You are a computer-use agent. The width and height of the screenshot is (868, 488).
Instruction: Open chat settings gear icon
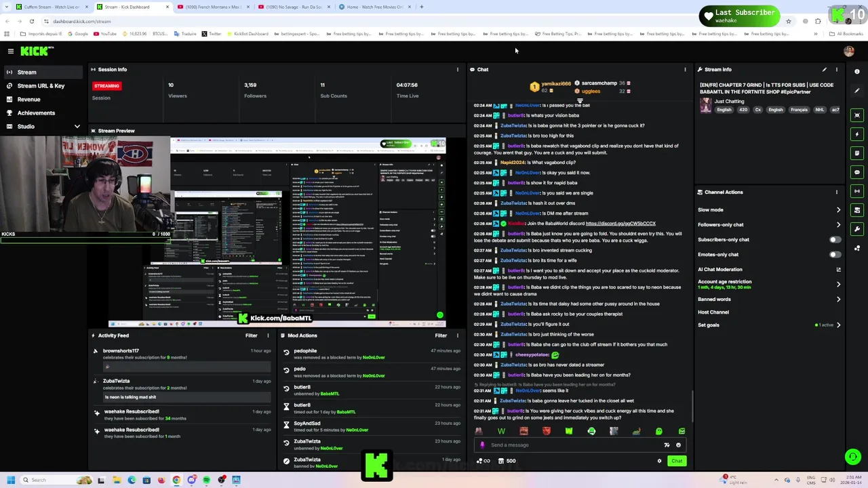[x=659, y=461]
